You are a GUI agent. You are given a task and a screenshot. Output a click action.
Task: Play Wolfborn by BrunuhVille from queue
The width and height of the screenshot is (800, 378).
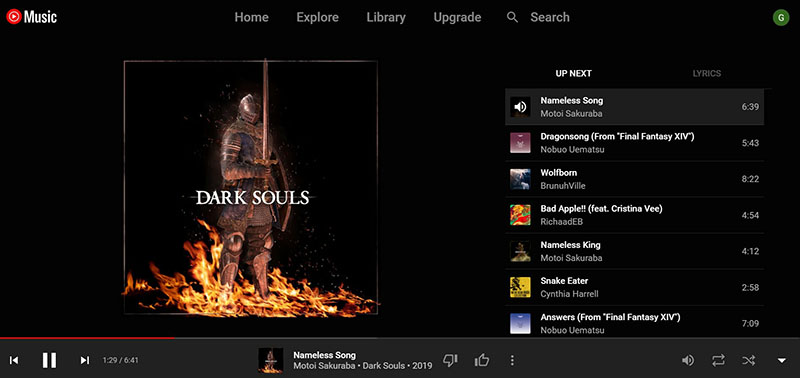tap(634, 179)
